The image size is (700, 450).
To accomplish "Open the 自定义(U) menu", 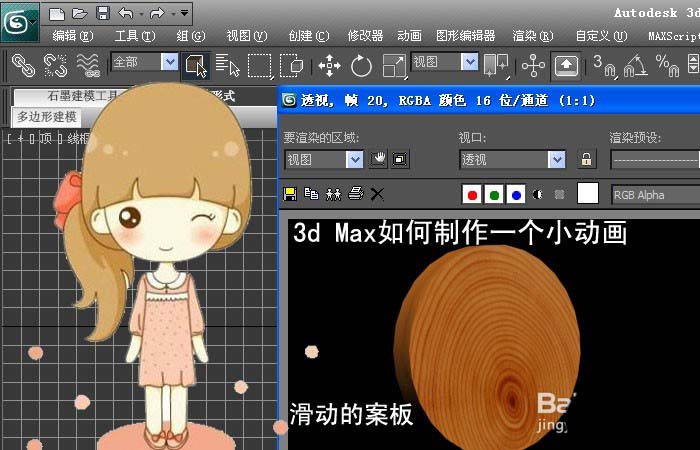I will pos(601,36).
